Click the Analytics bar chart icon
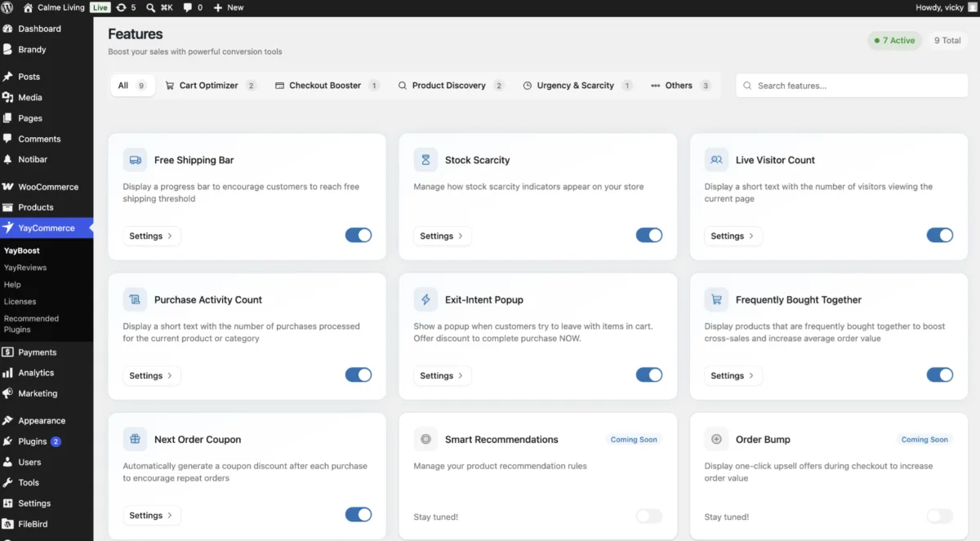Screen dimensions: 980x541 tap(8, 373)
